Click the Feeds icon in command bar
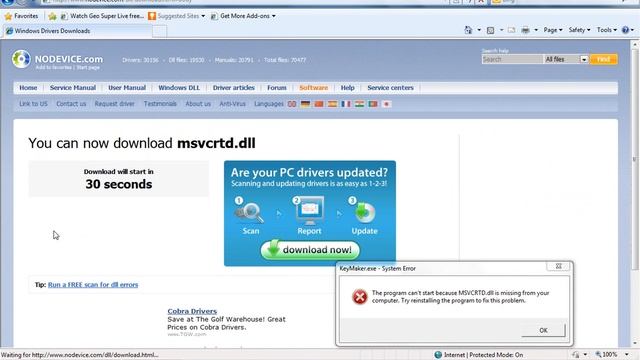This screenshot has height=360, width=640. (x=491, y=30)
